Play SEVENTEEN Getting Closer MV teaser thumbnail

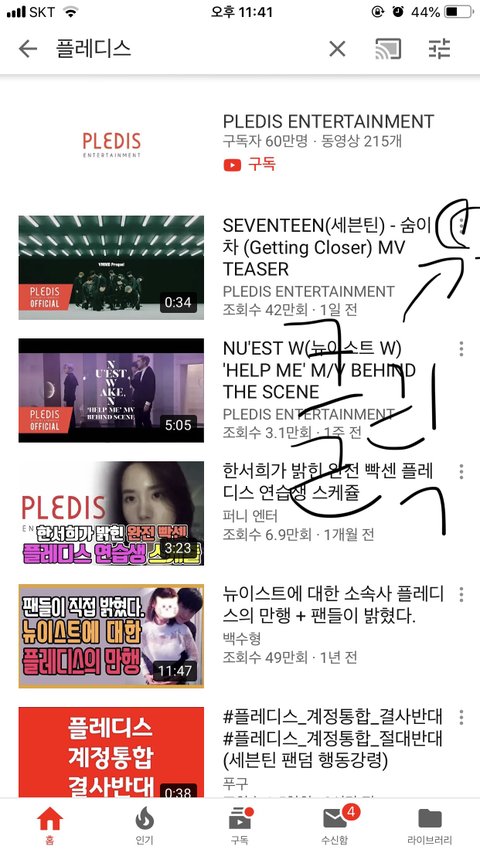click(x=111, y=267)
